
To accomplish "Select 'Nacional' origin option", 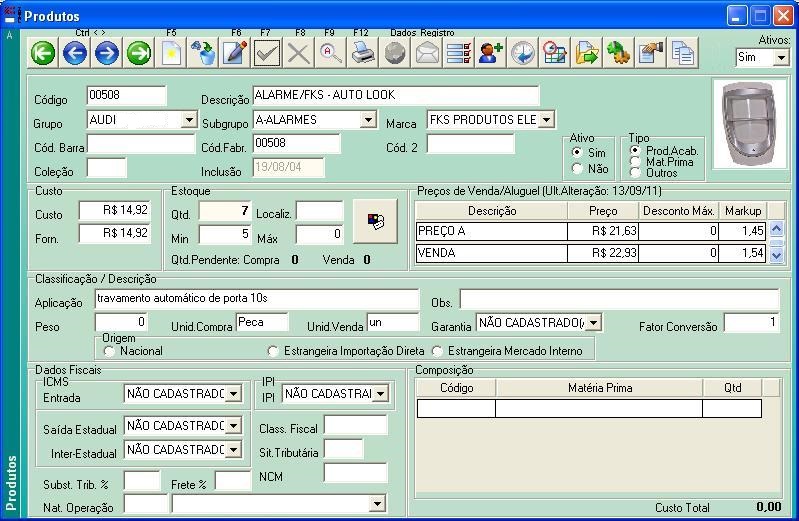I will point(110,351).
